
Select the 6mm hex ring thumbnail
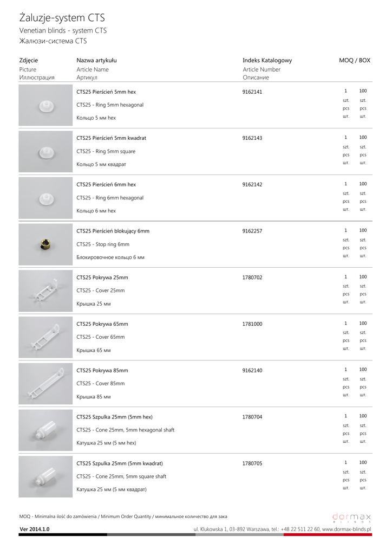tap(46, 198)
